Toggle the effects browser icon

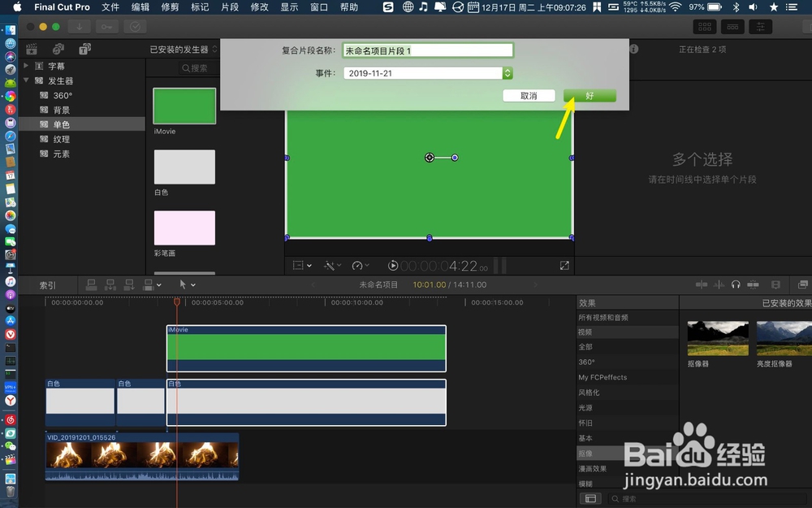[x=803, y=284]
